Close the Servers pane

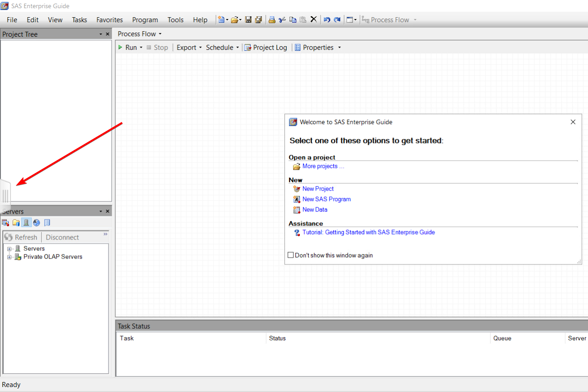(x=108, y=211)
